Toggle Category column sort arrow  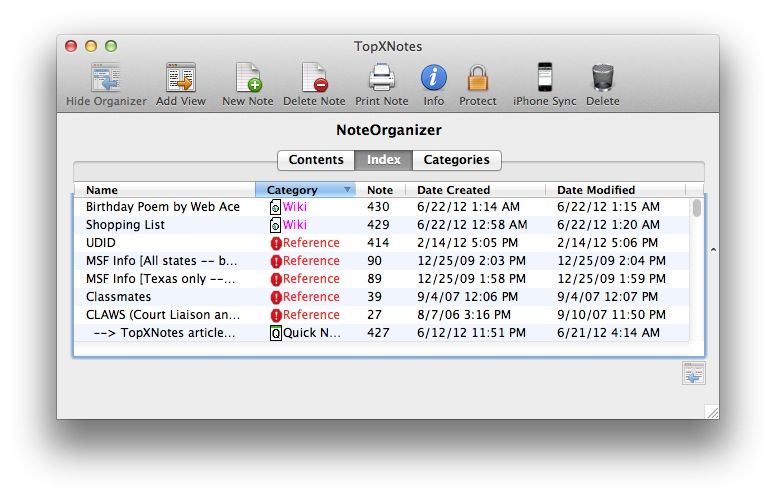click(347, 190)
